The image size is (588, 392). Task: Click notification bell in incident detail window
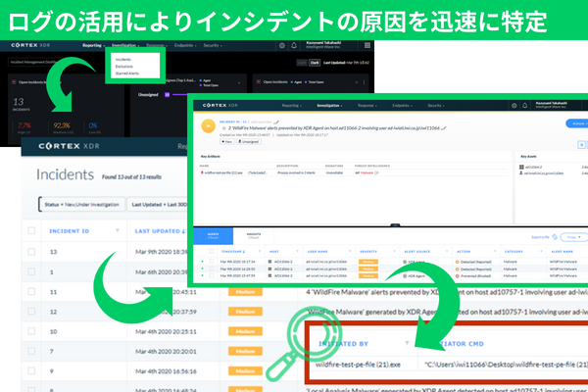pos(525,106)
